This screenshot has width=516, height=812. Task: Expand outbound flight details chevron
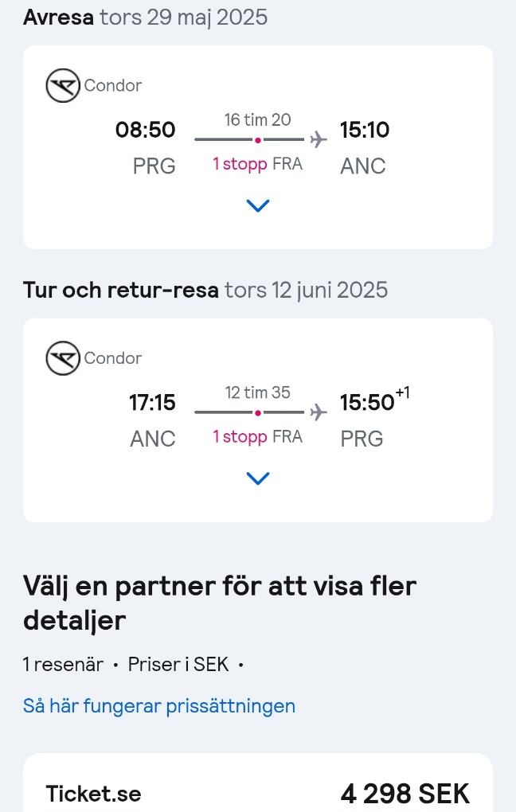click(257, 205)
